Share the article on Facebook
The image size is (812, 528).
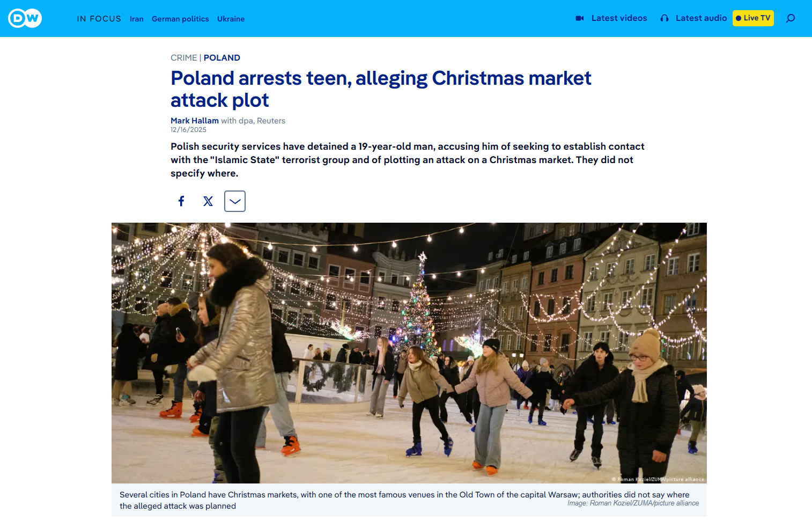[x=181, y=201]
